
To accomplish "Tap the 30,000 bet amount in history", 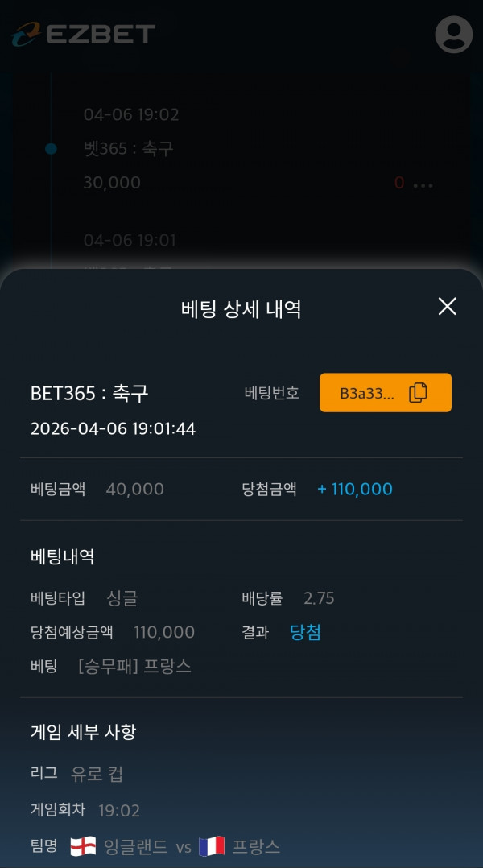I will click(x=112, y=183).
